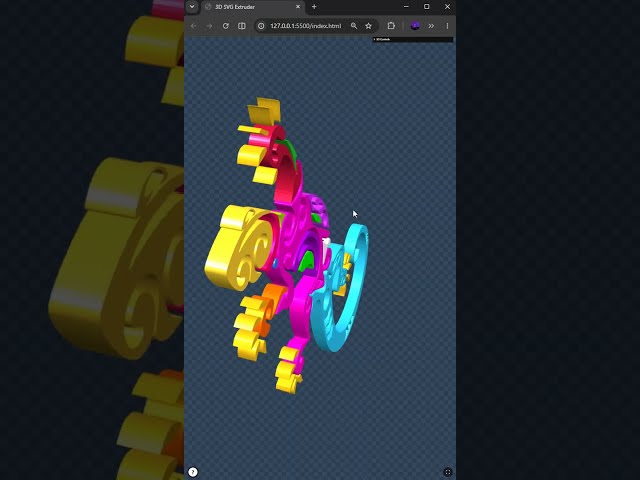Open the zoom magnifier in address bar
This screenshot has width=640, height=480.
(x=354, y=26)
